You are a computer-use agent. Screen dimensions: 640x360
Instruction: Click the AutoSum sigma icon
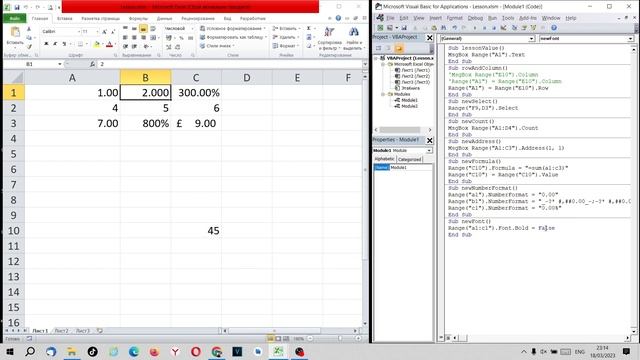click(309, 29)
